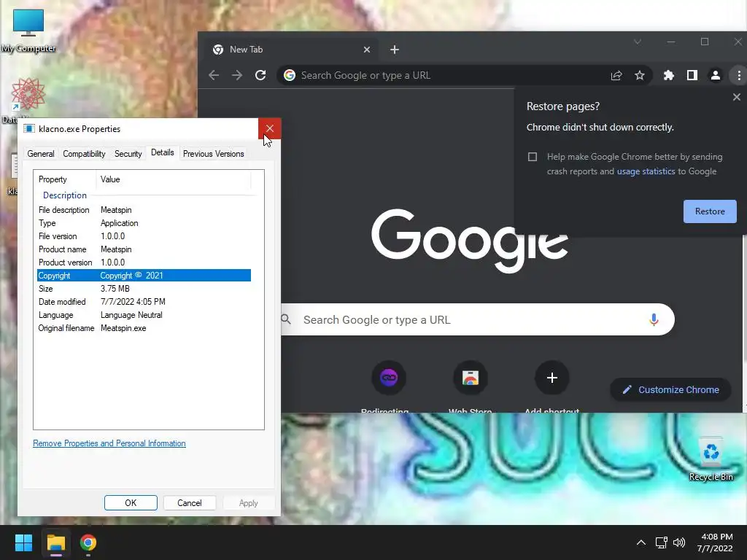The height and width of the screenshot is (560, 747).
Task: Click Customize Chrome button
Action: coord(671,389)
